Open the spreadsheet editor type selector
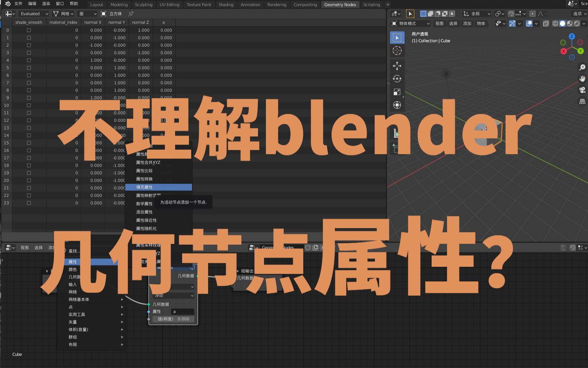The image size is (588, 368). click(x=10, y=14)
